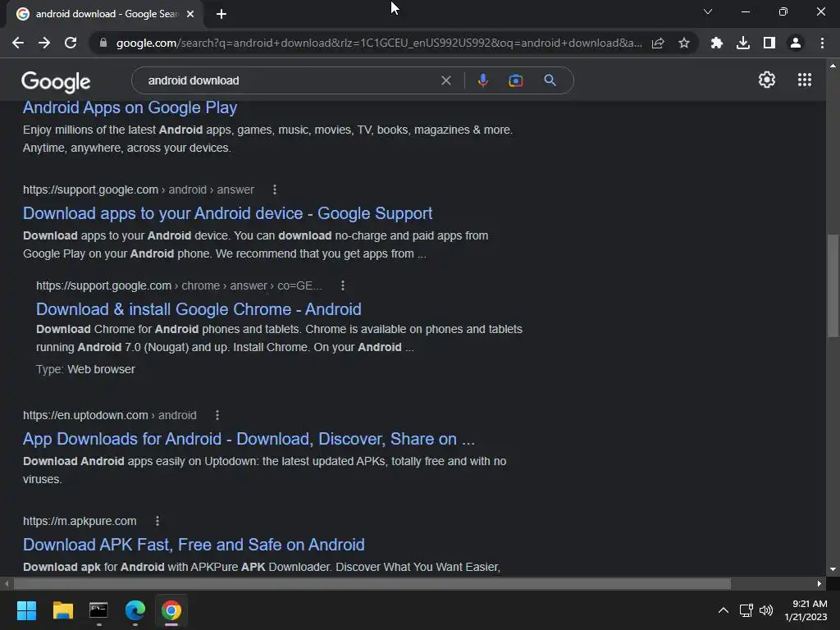This screenshot has width=840, height=630.
Task: Open the Chrome downloads icon
Action: coord(743,43)
